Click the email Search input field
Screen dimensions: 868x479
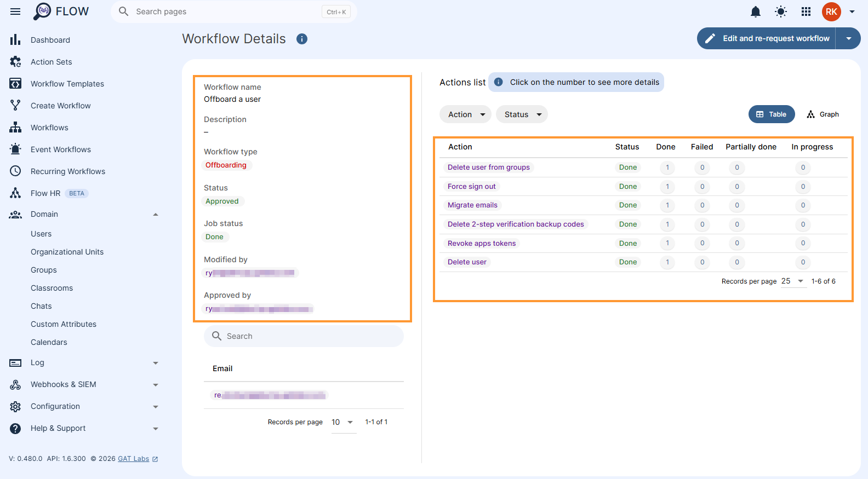coord(304,336)
